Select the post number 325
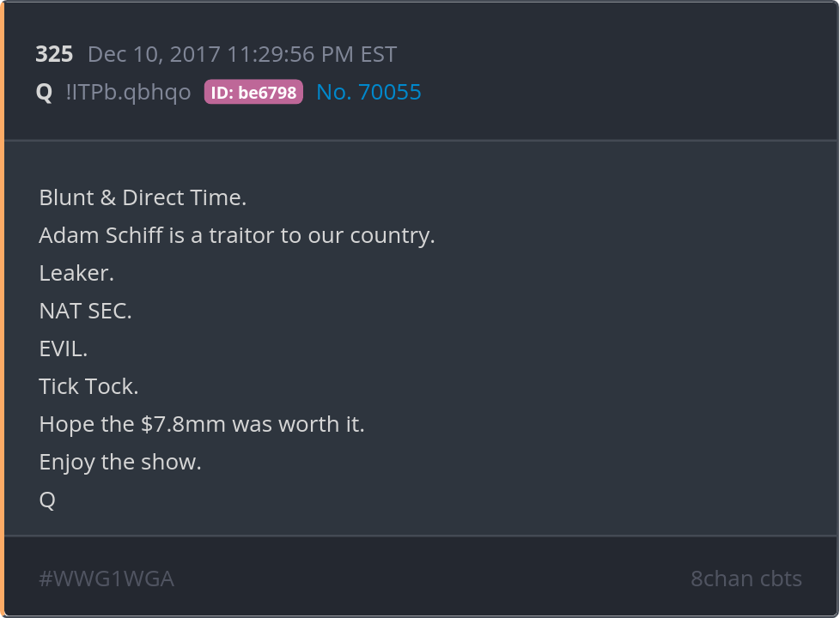Viewport: 840px width, 618px height. (54, 54)
